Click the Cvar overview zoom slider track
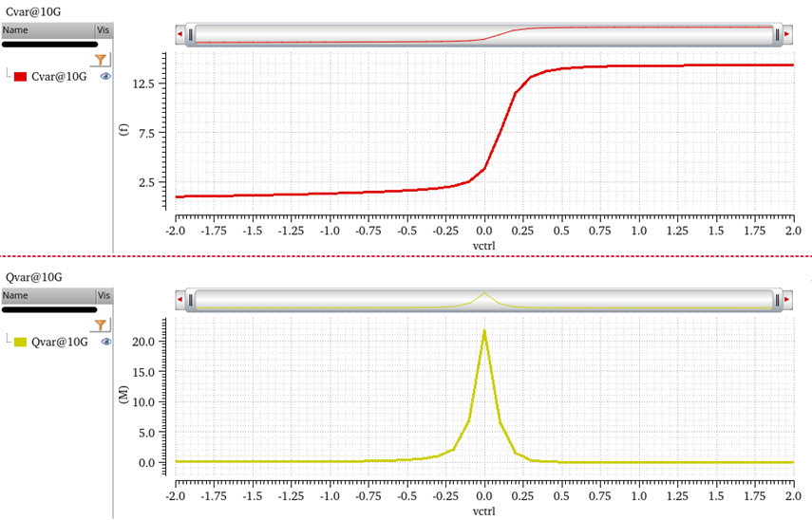This screenshot has height=520, width=812. (482, 35)
